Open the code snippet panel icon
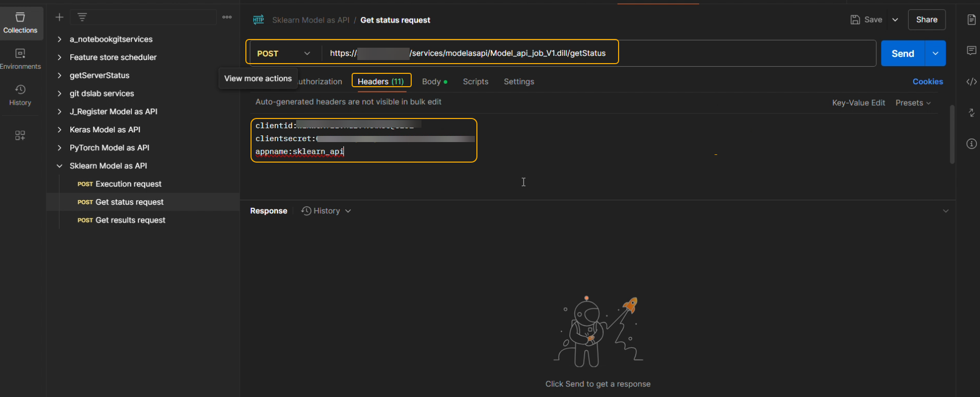This screenshot has width=980, height=397. [971, 82]
